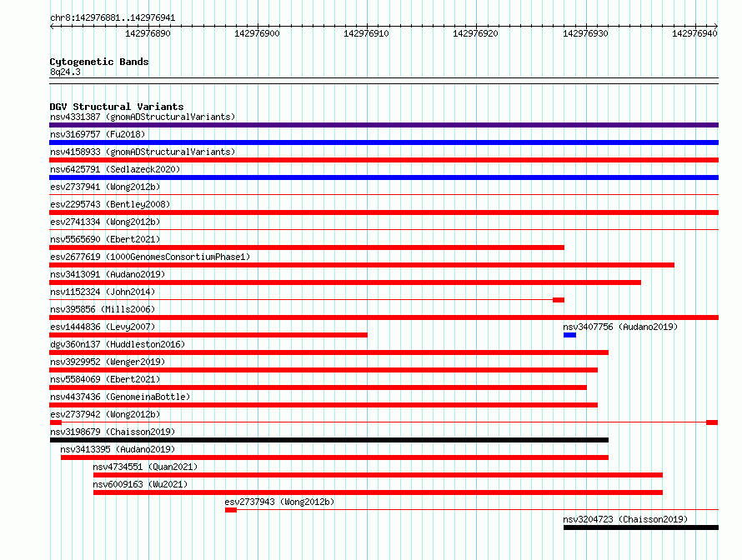Click esv1444836 (Levy2007) label

[103, 327]
